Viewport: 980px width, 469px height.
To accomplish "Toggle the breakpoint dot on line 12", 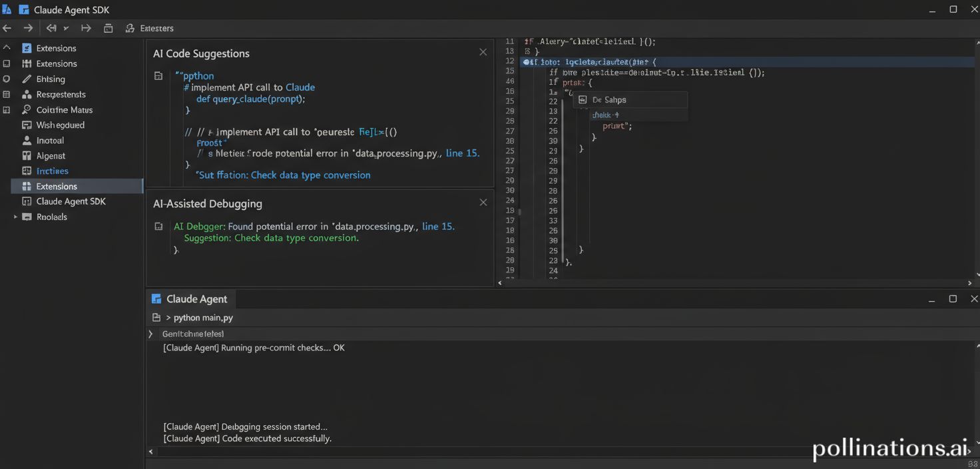I will (526, 61).
